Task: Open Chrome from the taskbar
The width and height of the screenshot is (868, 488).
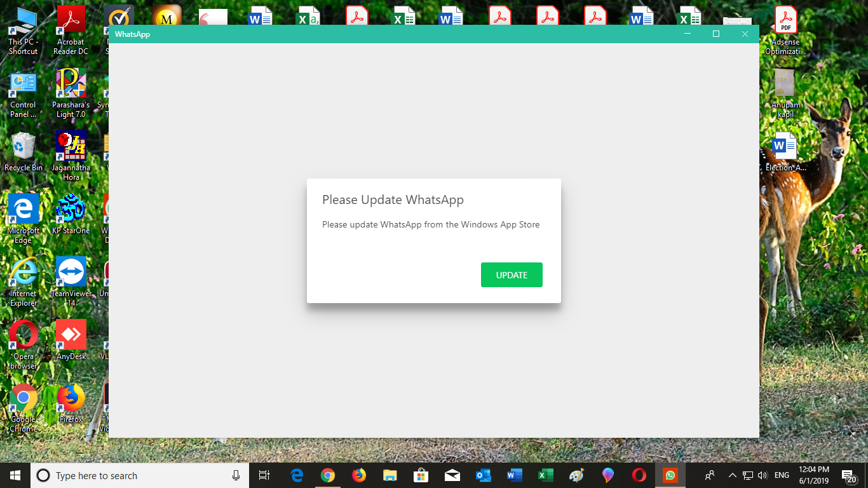Action: (x=328, y=475)
